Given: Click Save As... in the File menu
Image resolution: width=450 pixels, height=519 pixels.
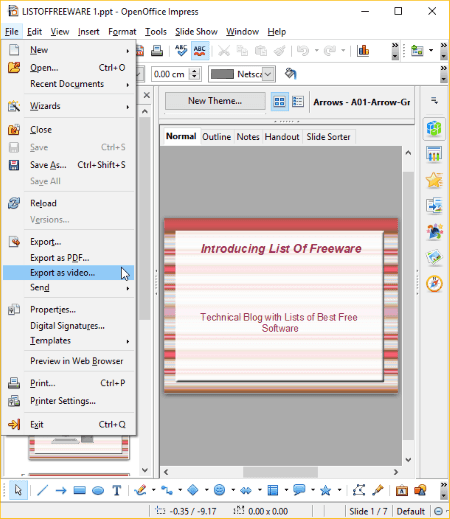Looking at the screenshot, I should (x=68, y=165).
